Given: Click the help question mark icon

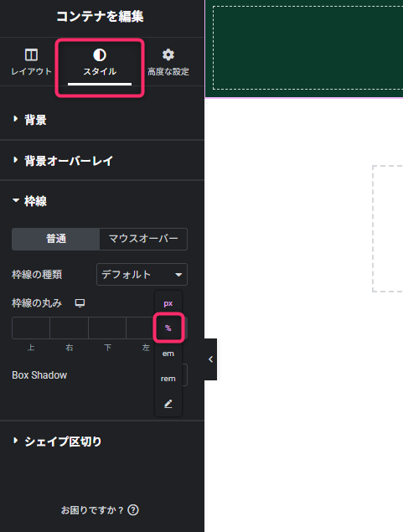Looking at the screenshot, I should (133, 510).
